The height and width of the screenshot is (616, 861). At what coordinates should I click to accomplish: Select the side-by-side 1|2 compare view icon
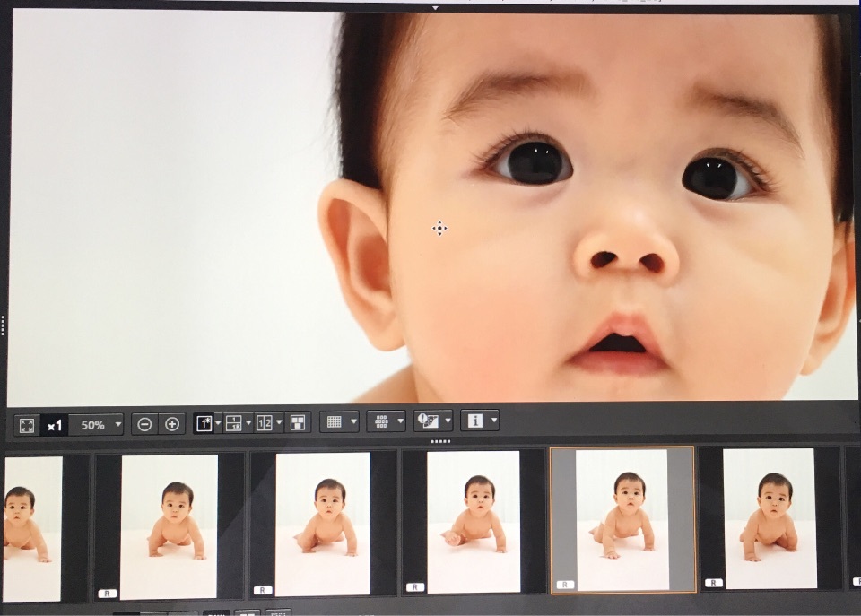pyautogui.click(x=265, y=423)
